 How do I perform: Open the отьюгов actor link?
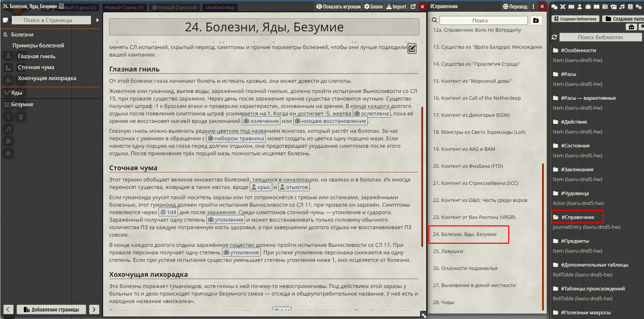tap(294, 187)
